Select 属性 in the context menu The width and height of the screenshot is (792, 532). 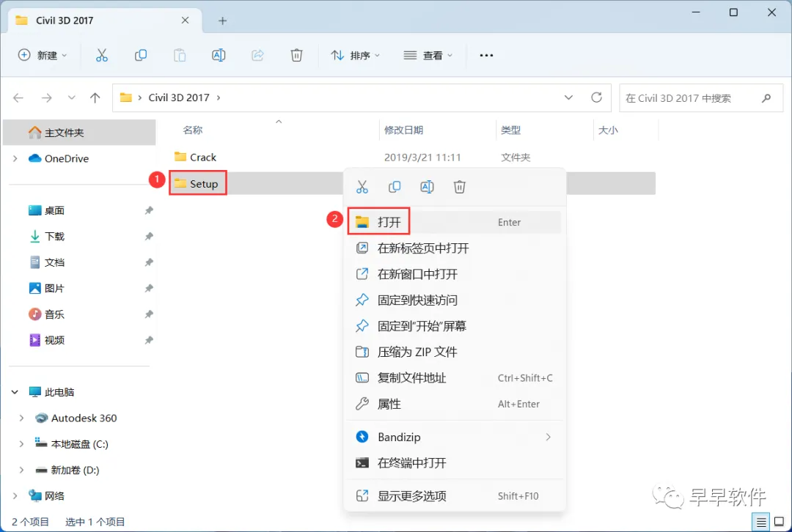[454, 404]
